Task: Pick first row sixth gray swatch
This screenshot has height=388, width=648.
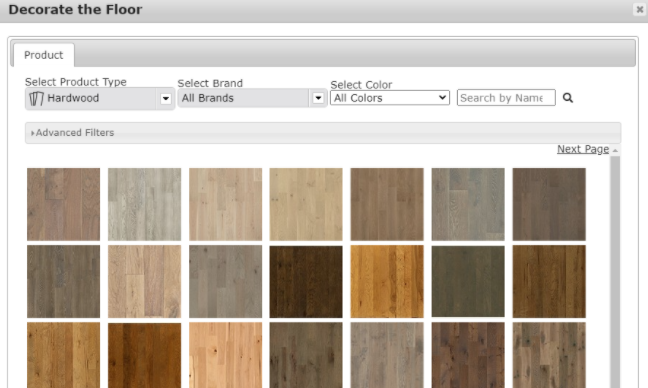Action: [468, 204]
